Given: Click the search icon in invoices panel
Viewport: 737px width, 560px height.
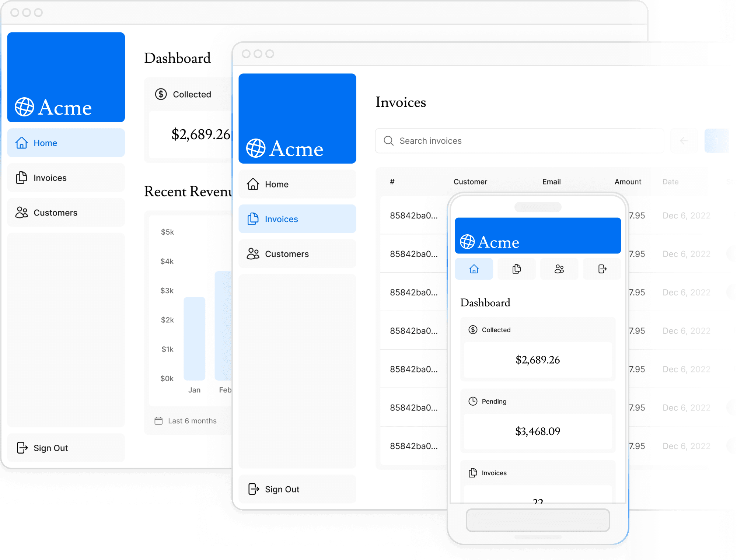Looking at the screenshot, I should point(389,141).
